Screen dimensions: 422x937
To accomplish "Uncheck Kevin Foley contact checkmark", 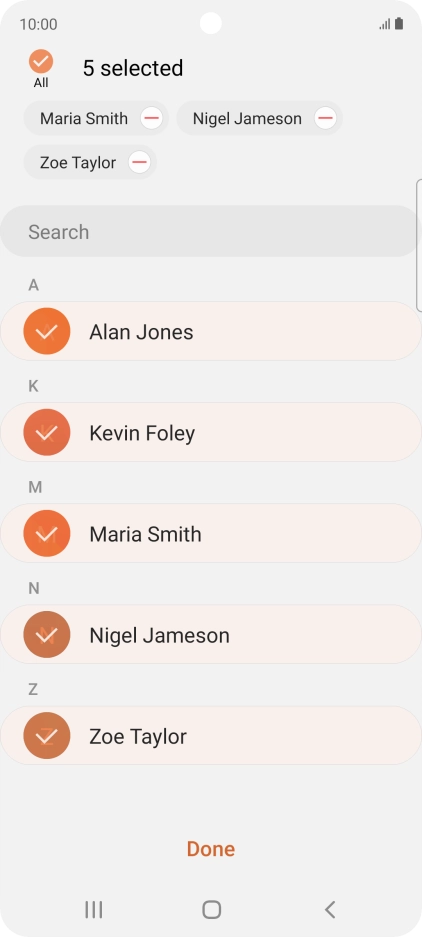I will [x=47, y=432].
